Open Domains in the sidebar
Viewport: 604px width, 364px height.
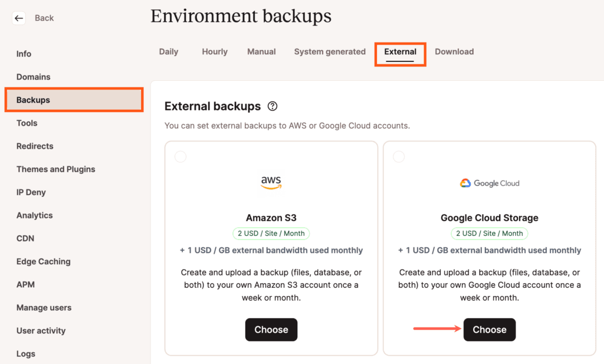pyautogui.click(x=34, y=77)
